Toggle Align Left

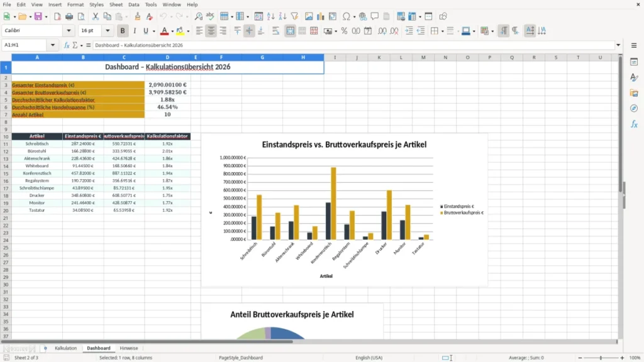199,31
